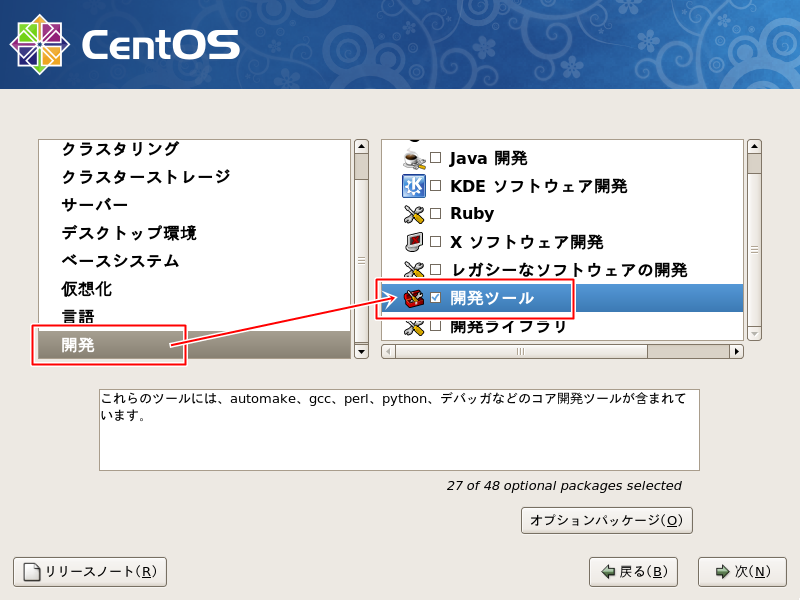Check the レガシーなソフトウェアの開発 checkbox

(x=435, y=269)
